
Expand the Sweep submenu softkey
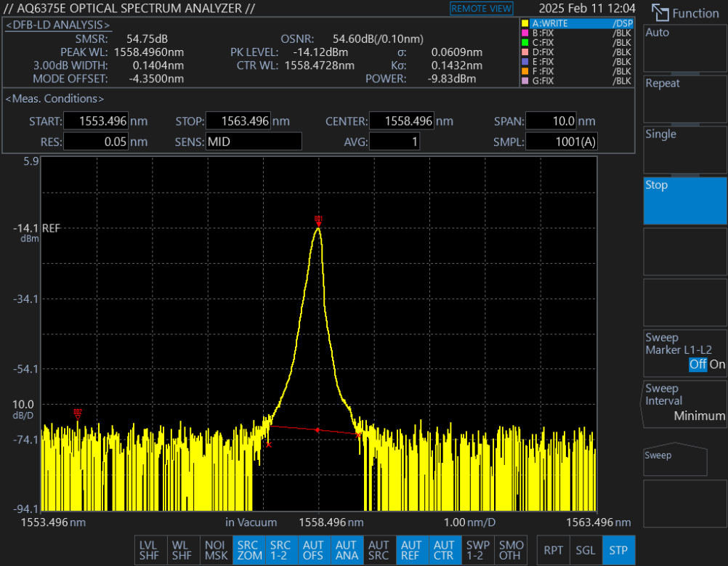point(675,459)
